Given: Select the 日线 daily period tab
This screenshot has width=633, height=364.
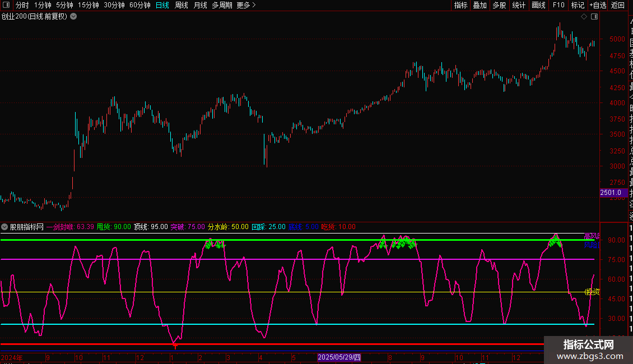Looking at the screenshot, I should [x=162, y=5].
